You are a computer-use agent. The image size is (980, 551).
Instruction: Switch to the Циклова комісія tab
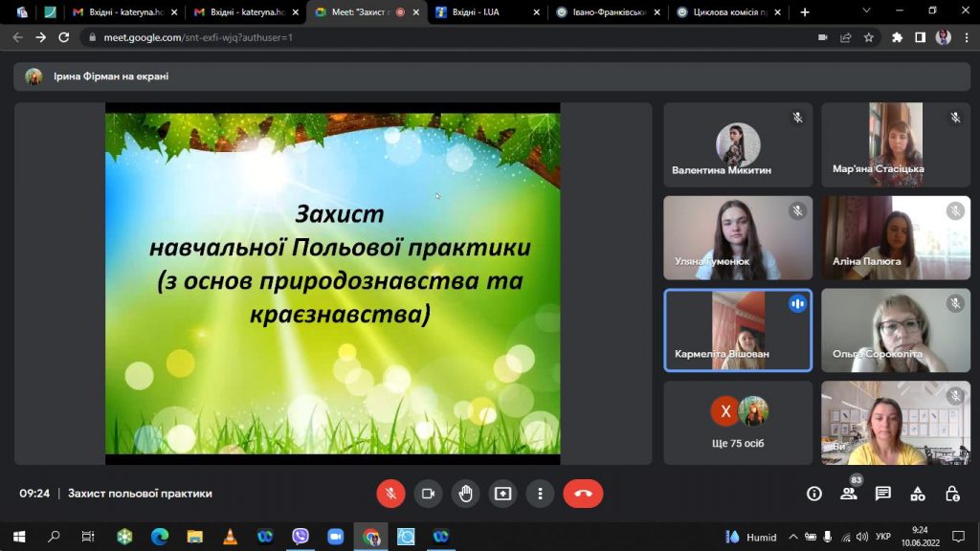coord(729,11)
